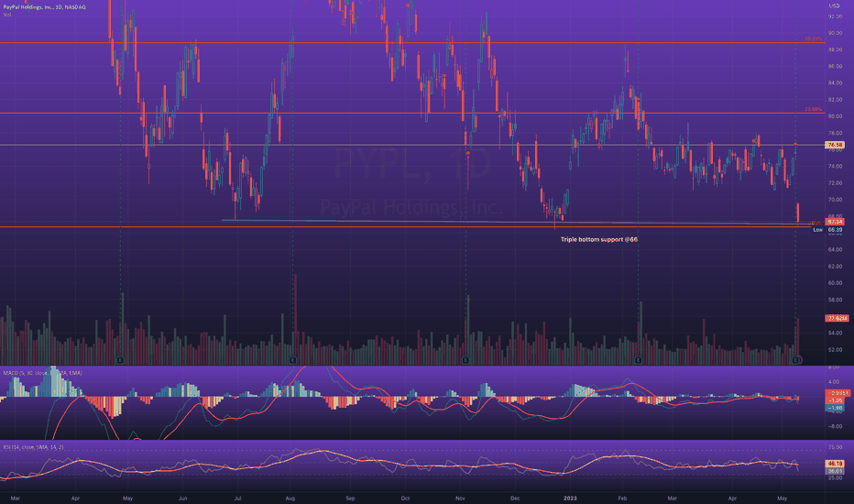Screen dimensions: 854x504
Task: Select the Vol indicator legend label
Action: (x=7, y=15)
